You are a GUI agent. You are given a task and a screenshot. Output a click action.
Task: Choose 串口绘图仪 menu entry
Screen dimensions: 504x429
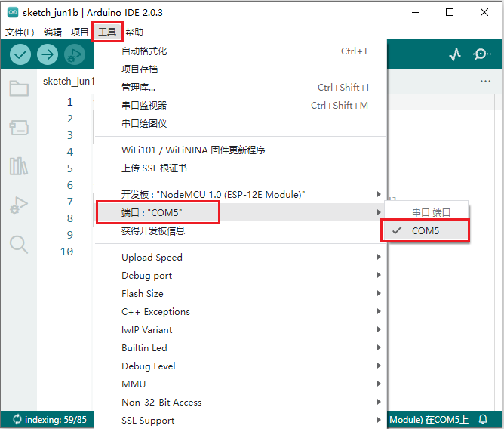coord(241,123)
